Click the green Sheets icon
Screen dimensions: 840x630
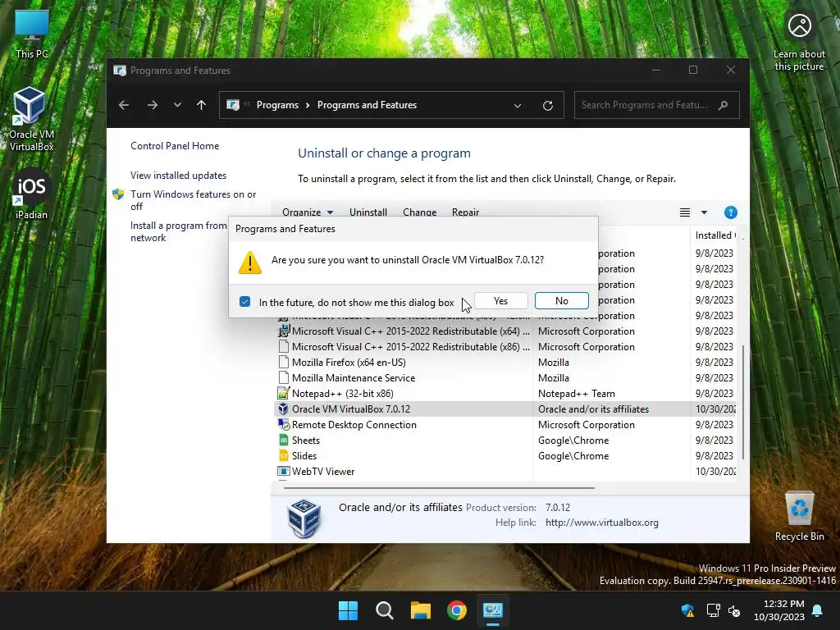(283, 440)
